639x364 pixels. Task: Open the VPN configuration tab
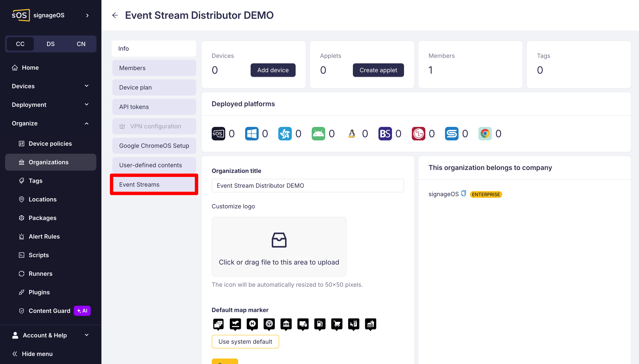[x=154, y=126]
